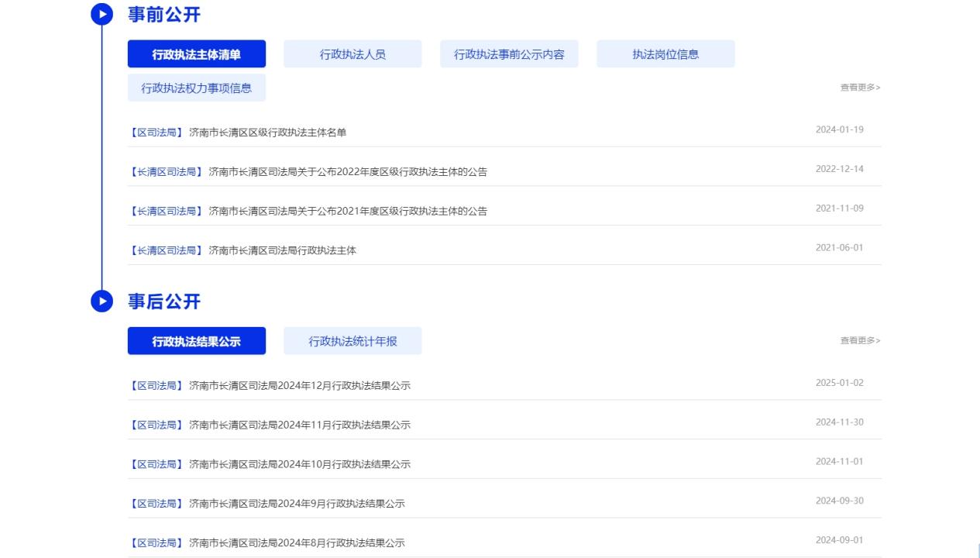The width and height of the screenshot is (980, 558).
Task: Select the 行政执法主体清单 tab
Action: [x=197, y=54]
